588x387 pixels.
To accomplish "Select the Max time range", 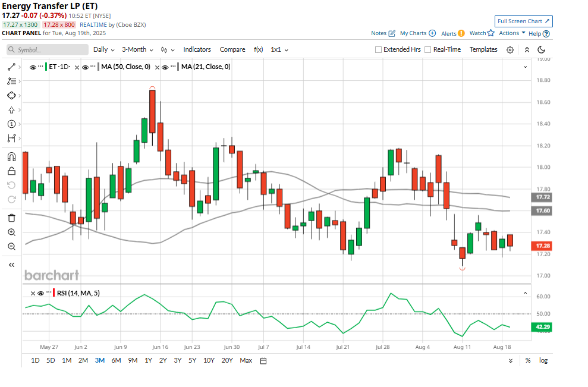I will click(x=246, y=360).
